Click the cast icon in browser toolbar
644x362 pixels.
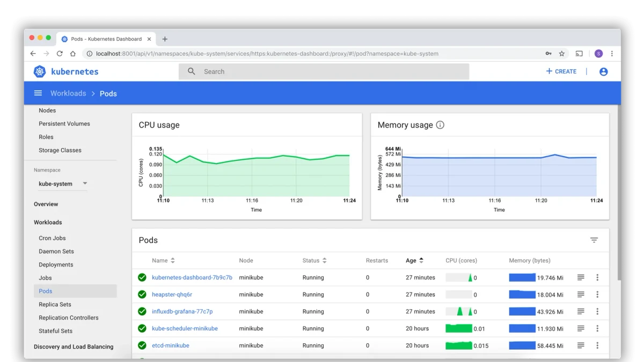tap(579, 54)
